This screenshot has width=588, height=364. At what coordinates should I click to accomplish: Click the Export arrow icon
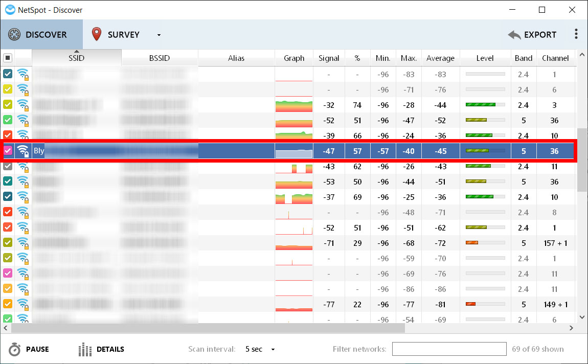pos(514,35)
